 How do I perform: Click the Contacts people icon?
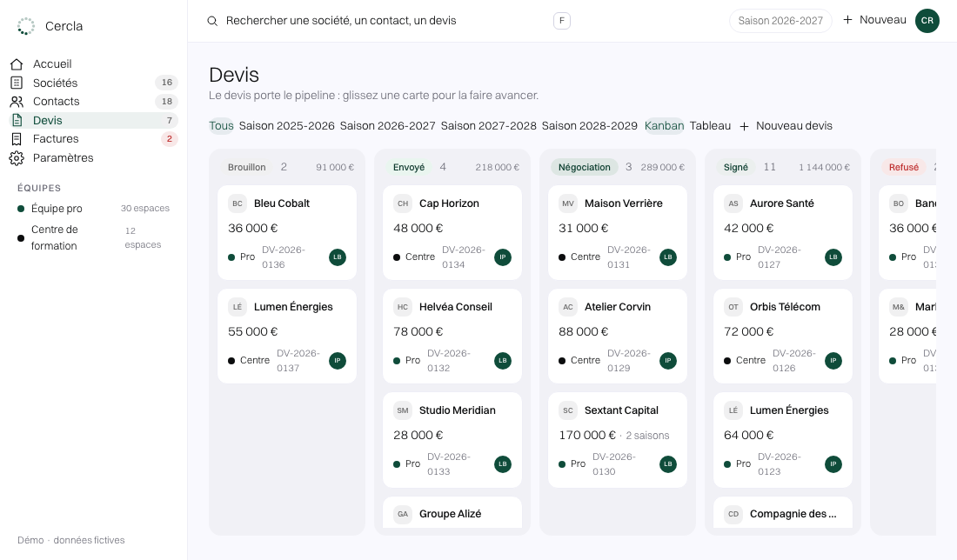(x=17, y=101)
